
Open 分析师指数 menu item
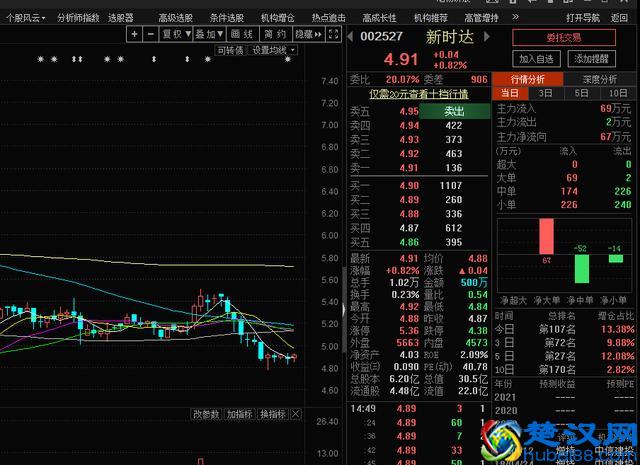click(x=78, y=18)
